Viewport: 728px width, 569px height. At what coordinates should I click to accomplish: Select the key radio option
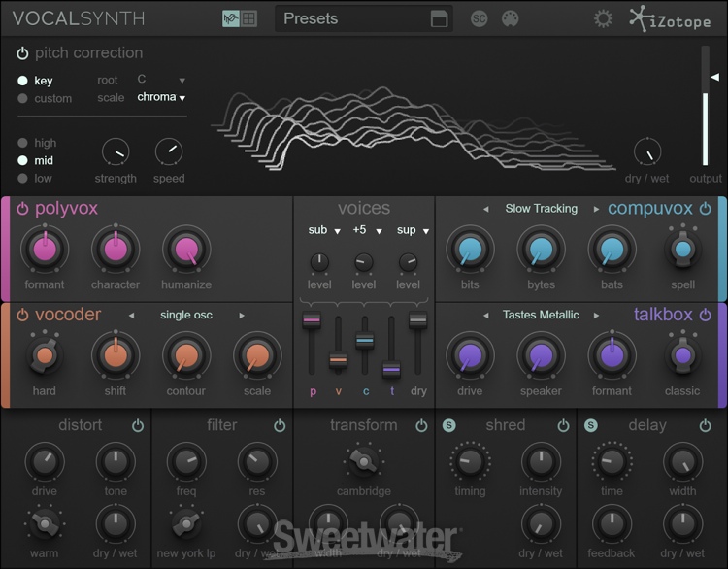(x=22, y=81)
